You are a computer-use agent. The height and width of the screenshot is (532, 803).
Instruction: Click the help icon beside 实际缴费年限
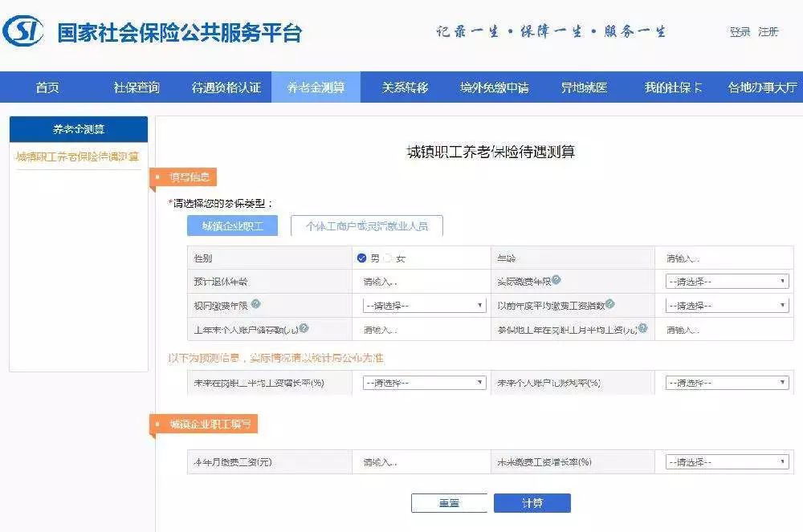coord(556,280)
